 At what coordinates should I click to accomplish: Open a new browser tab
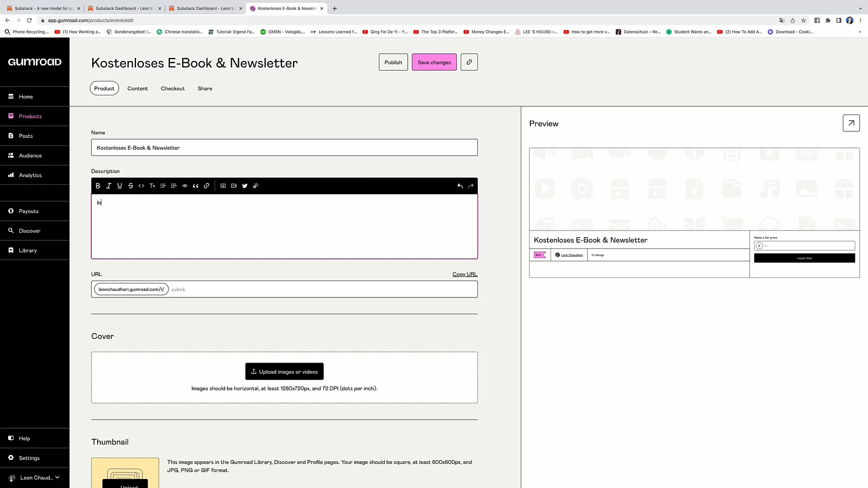[335, 8]
